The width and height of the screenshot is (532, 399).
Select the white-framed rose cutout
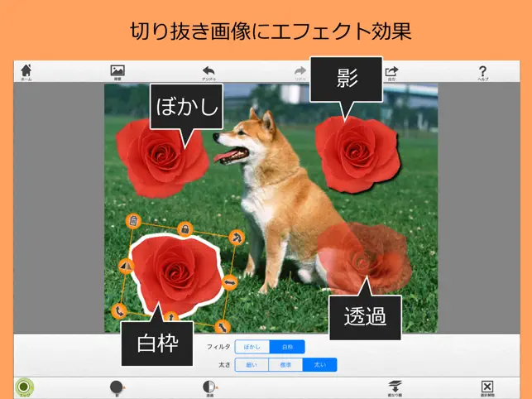[x=177, y=274]
